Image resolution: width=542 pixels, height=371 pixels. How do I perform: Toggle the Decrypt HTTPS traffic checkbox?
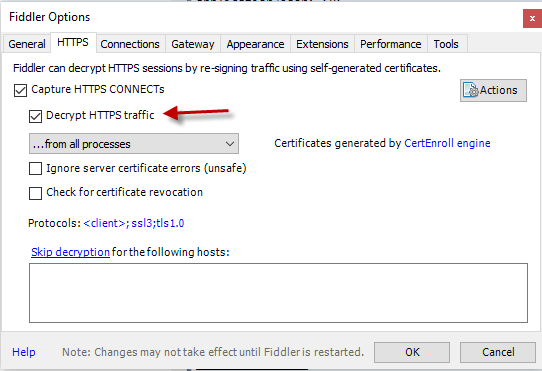35,116
